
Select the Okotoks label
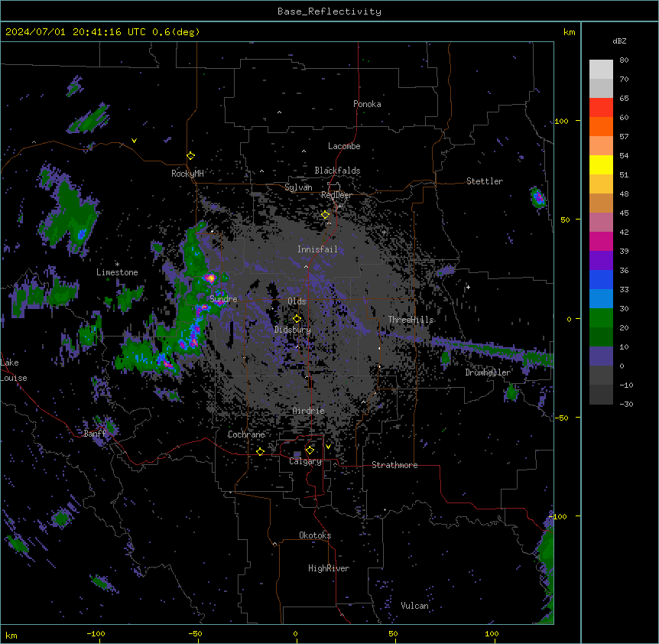(x=315, y=535)
